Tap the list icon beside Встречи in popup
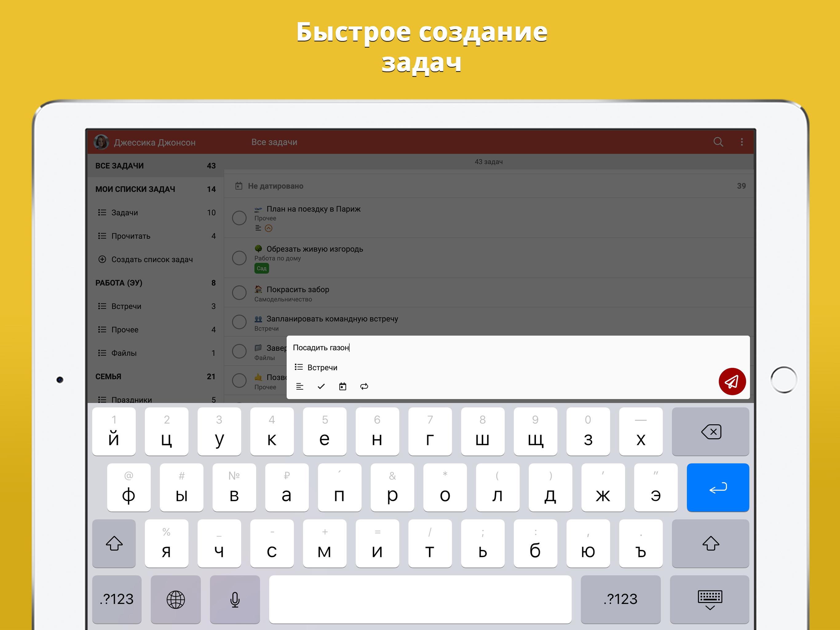This screenshot has height=630, width=840. tap(299, 367)
